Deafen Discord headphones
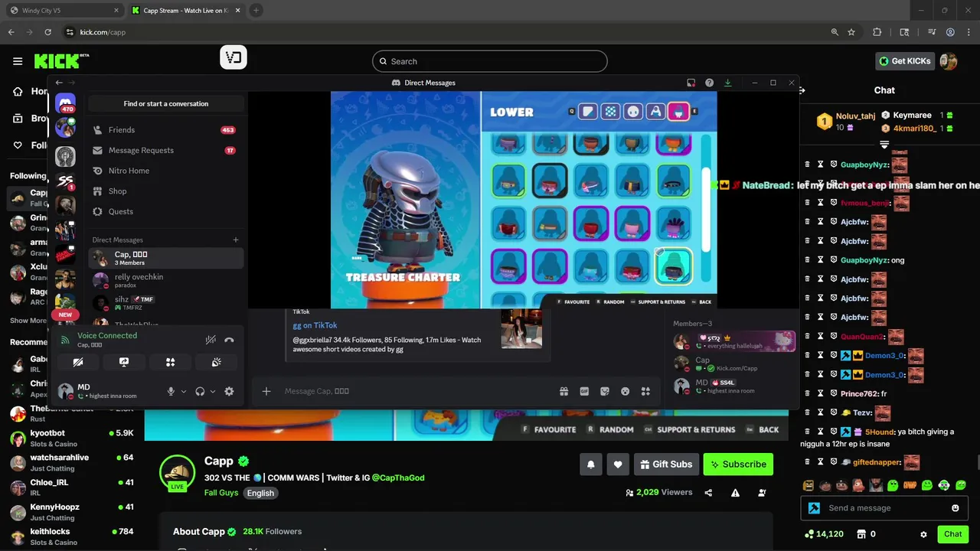Viewport: 980px width, 551px height. tap(200, 391)
